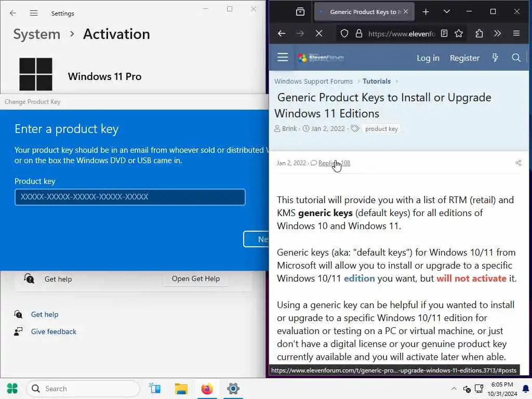
Task: Click the Settings gear taskbar icon
Action: coord(233,389)
